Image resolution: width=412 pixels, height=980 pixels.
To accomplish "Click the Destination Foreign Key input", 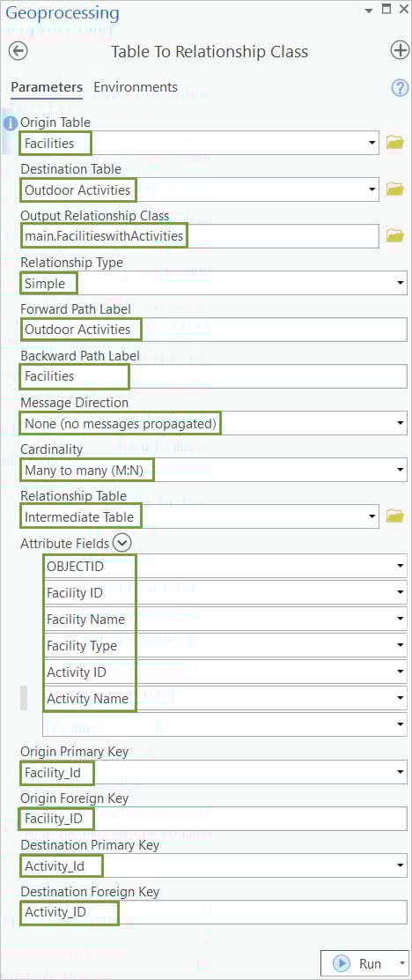I will [214, 912].
